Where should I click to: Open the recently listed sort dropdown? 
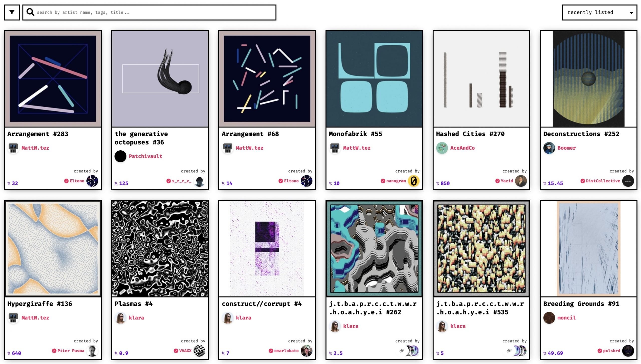600,12
